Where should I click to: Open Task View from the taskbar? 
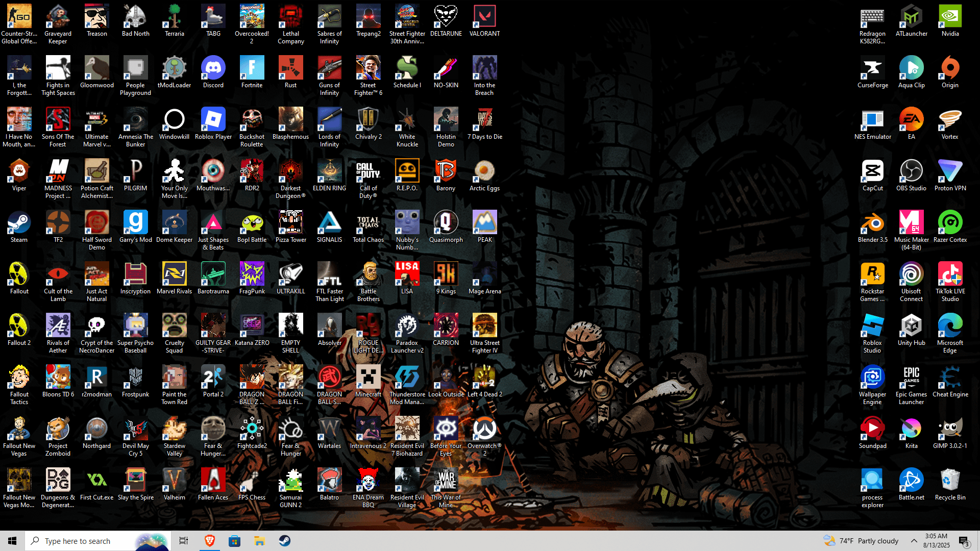pos(184,541)
